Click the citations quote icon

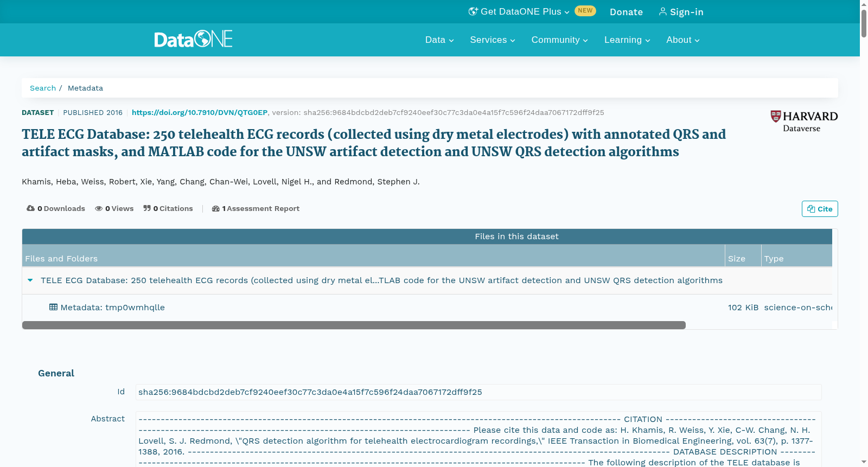coord(147,208)
